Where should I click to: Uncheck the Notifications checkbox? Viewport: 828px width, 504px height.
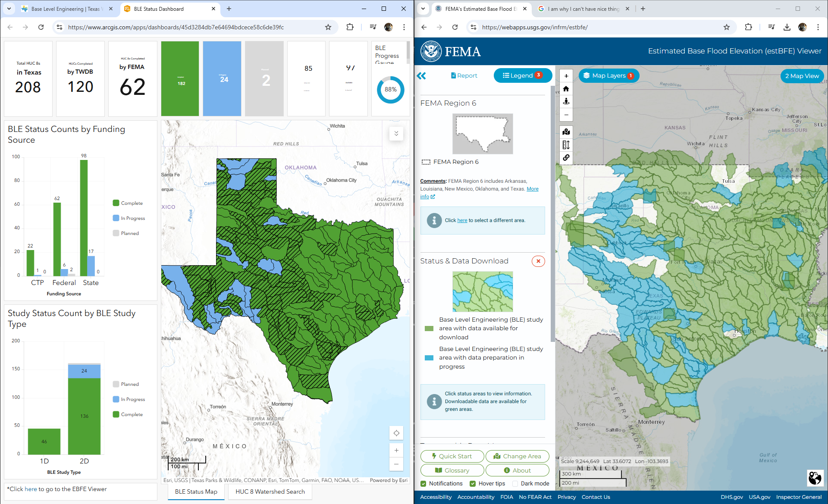coord(423,484)
